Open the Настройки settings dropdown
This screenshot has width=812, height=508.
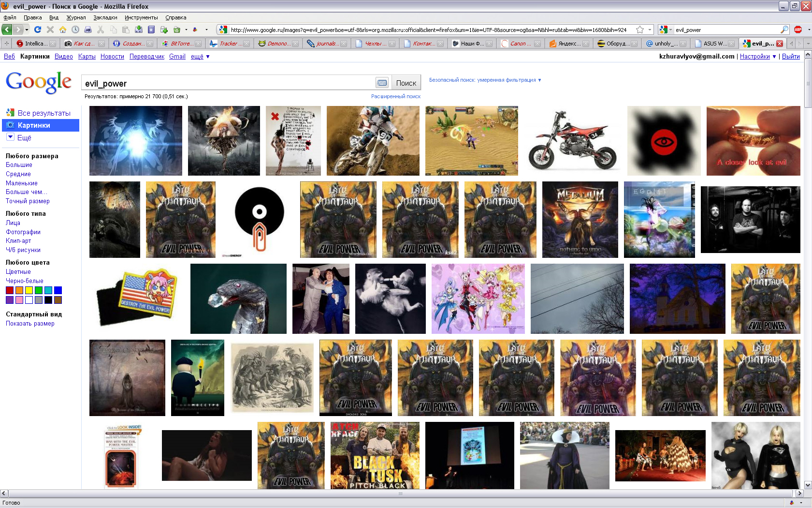[758, 57]
